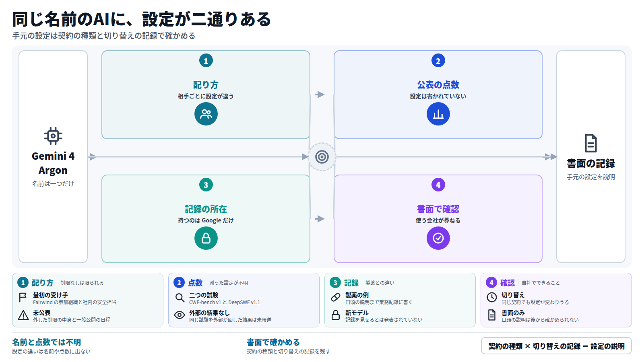Click the document icon beside 書面のみ

492,315
